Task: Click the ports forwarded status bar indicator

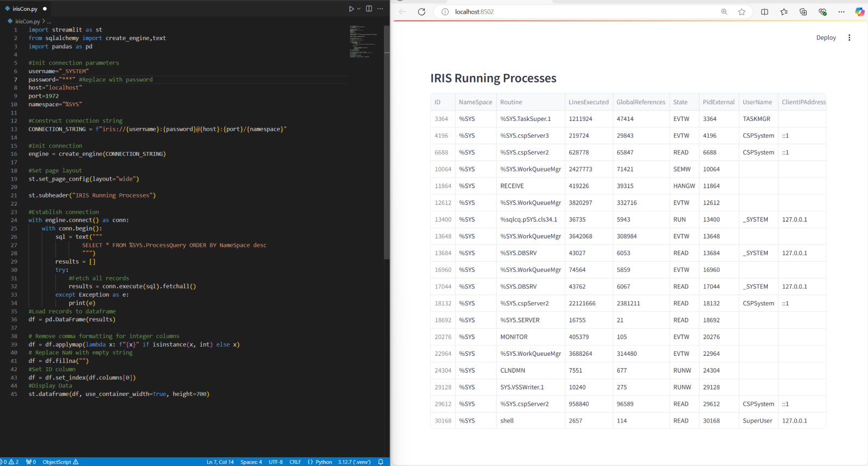Action: tap(31, 462)
